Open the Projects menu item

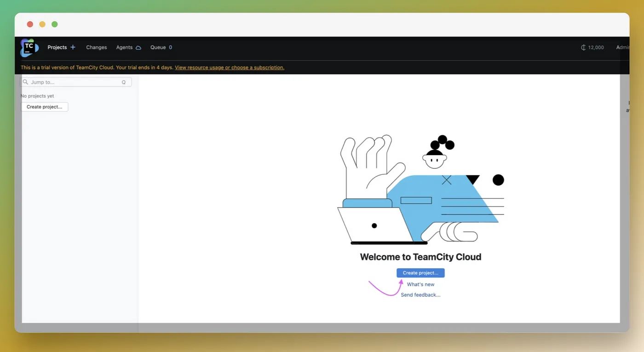click(x=57, y=47)
